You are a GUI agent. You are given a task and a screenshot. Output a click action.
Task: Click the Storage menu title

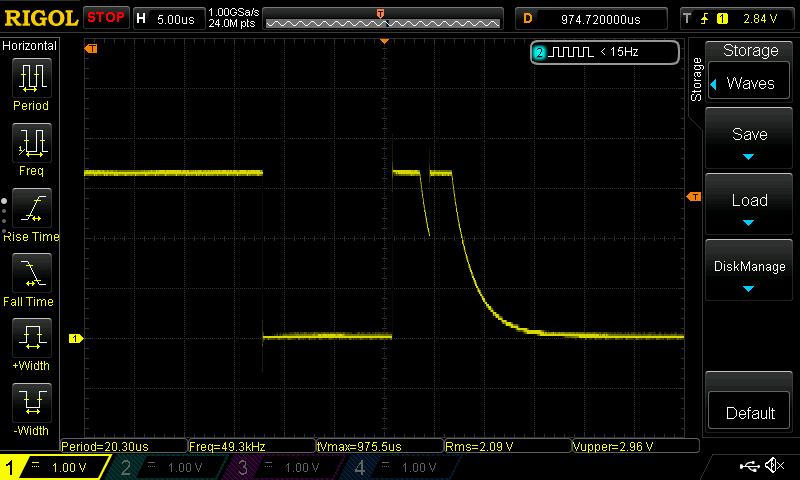(x=750, y=50)
